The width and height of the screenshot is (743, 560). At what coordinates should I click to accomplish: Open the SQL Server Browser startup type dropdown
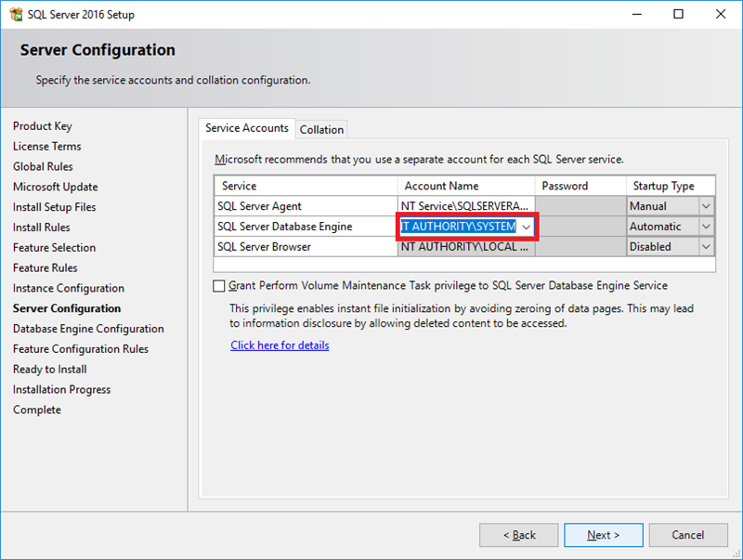coord(706,247)
